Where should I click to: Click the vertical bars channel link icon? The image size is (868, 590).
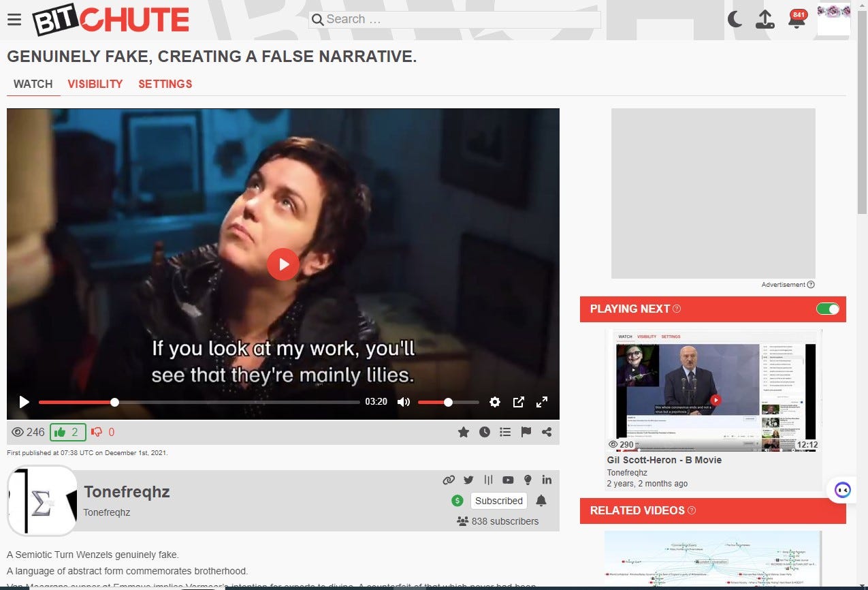click(x=488, y=480)
